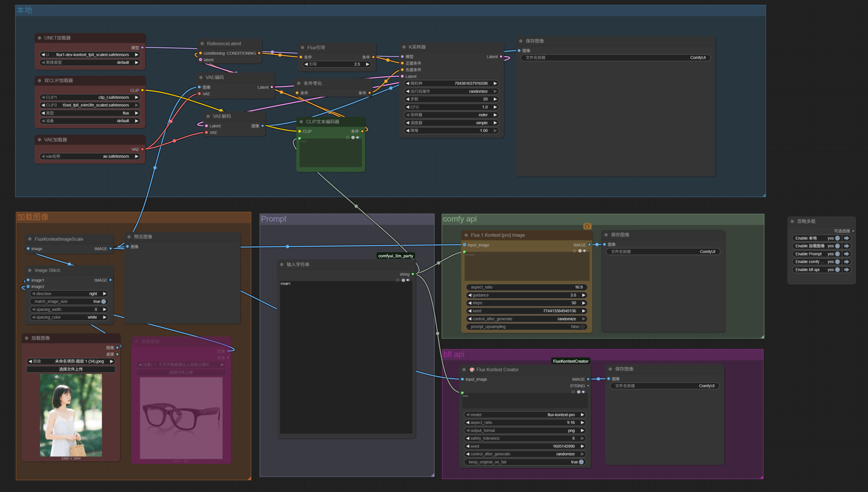Open the 采样器 euler dropdown
868x492 pixels.
pos(451,115)
